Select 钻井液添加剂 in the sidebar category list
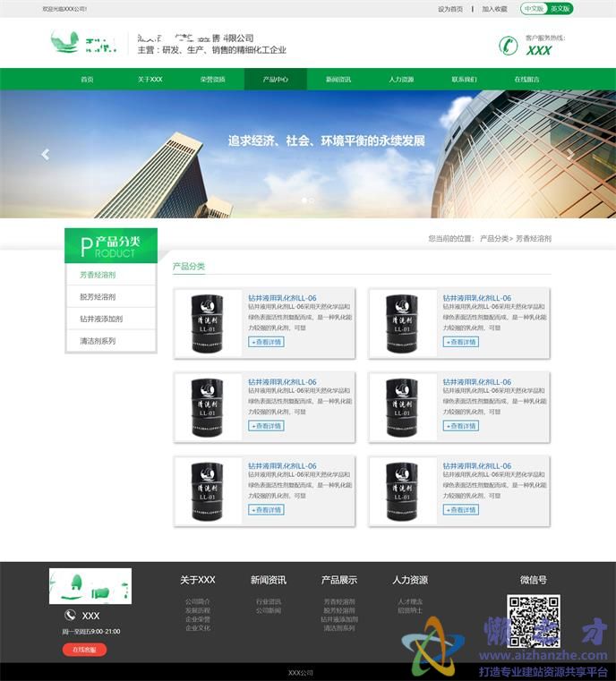Image resolution: width=616 pixels, height=681 pixels. coord(101,319)
